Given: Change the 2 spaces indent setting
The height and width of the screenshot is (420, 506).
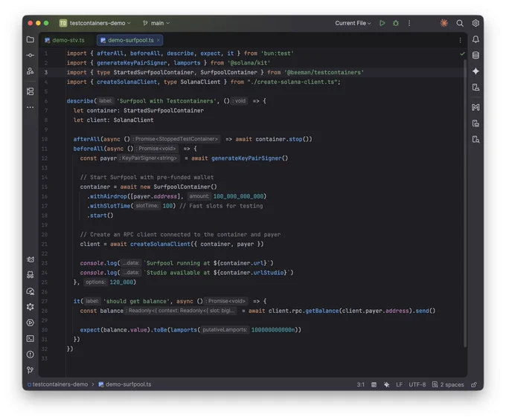Looking at the screenshot, I should pos(448,384).
